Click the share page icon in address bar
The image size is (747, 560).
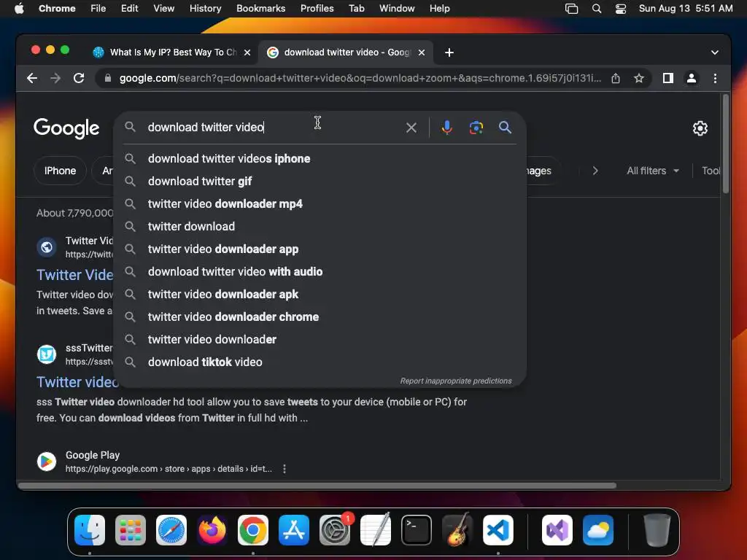click(616, 78)
